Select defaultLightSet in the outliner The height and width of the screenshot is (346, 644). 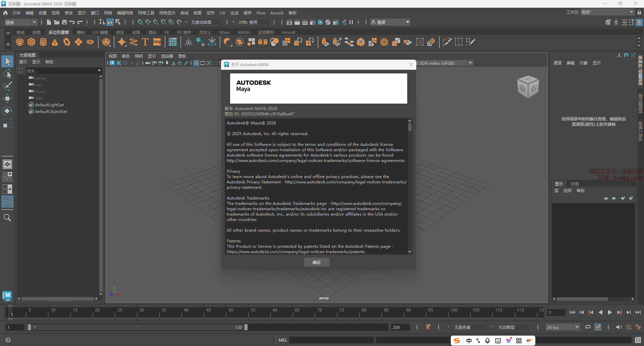pos(49,105)
